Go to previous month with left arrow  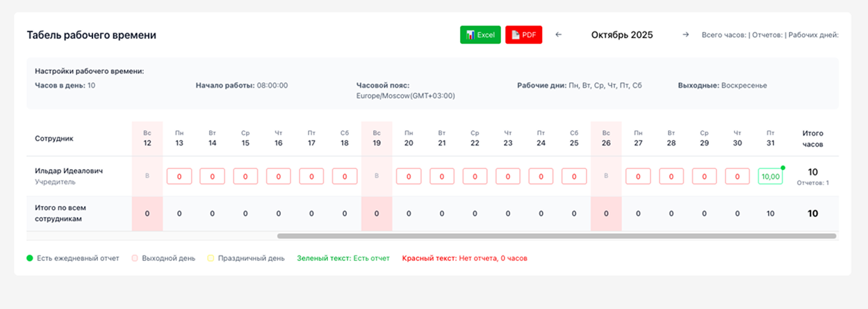pyautogui.click(x=559, y=35)
